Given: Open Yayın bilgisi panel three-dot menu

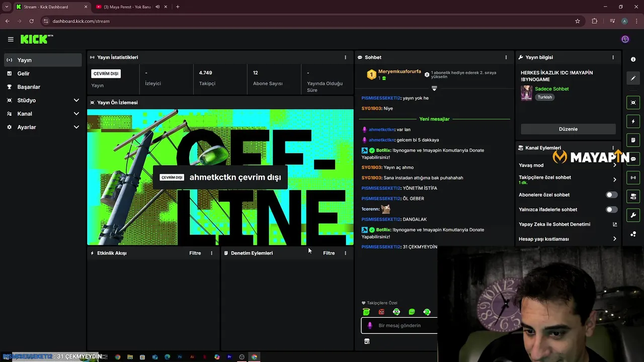Looking at the screenshot, I should [613, 57].
